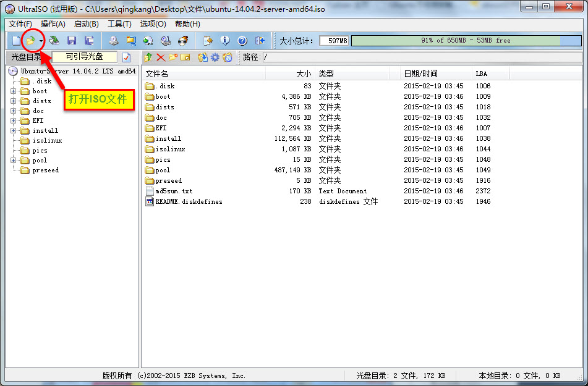This screenshot has height=386, width=588.
Task: Select Ubuntu-Server 14.04.2 LTS root tree node
Action: (78, 71)
